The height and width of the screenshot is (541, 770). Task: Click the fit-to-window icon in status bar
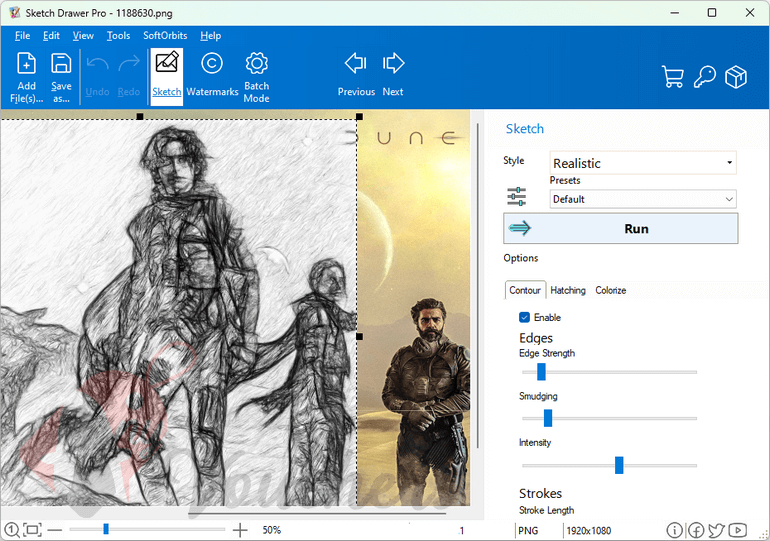32,530
